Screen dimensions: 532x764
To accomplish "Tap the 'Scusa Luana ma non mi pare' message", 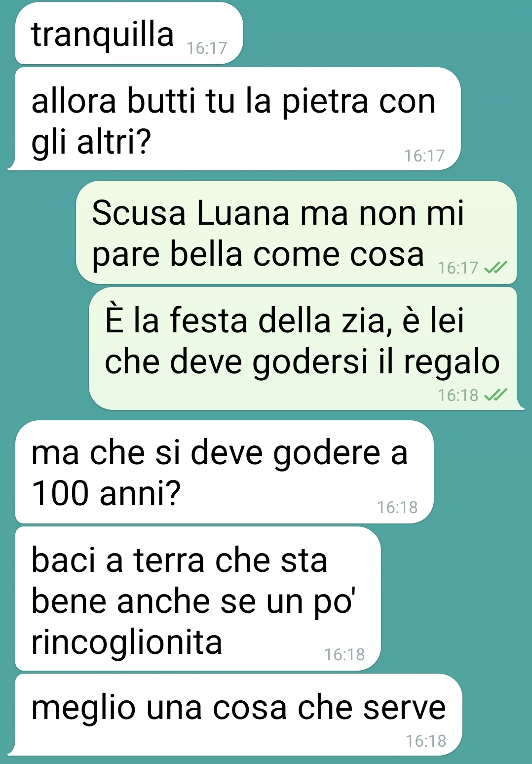I will point(296,232).
